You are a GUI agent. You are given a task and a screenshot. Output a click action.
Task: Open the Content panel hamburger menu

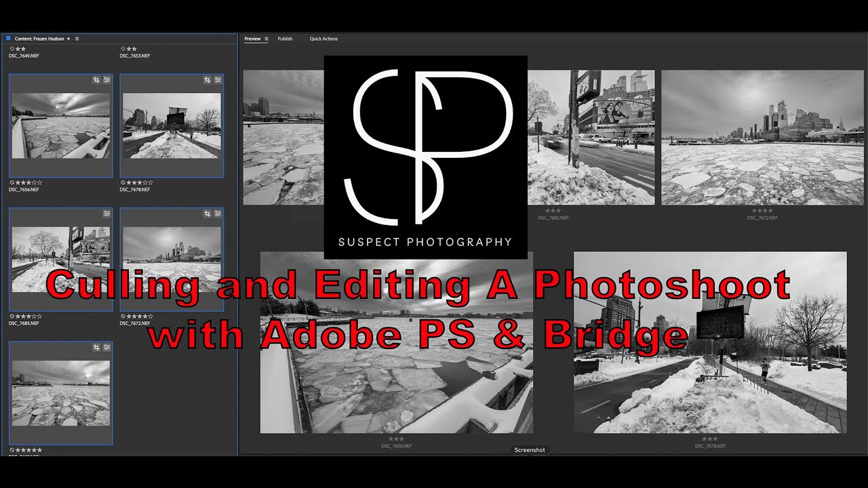[77, 39]
